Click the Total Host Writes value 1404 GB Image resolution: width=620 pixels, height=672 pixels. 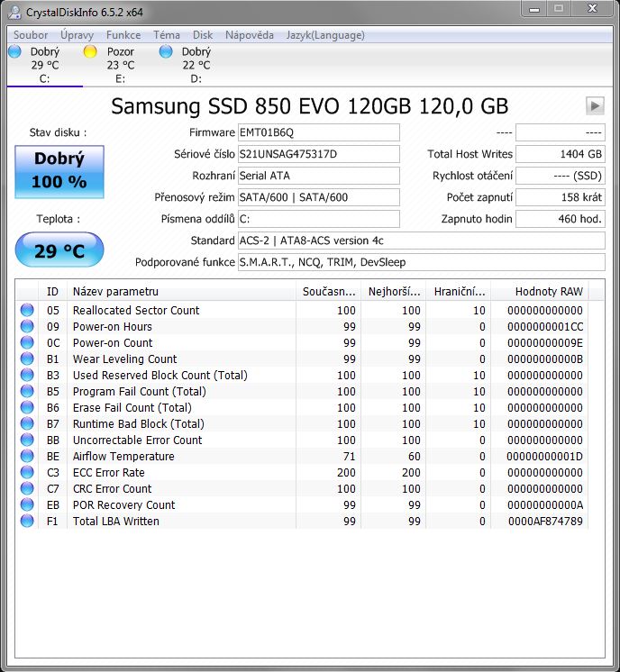coord(561,154)
